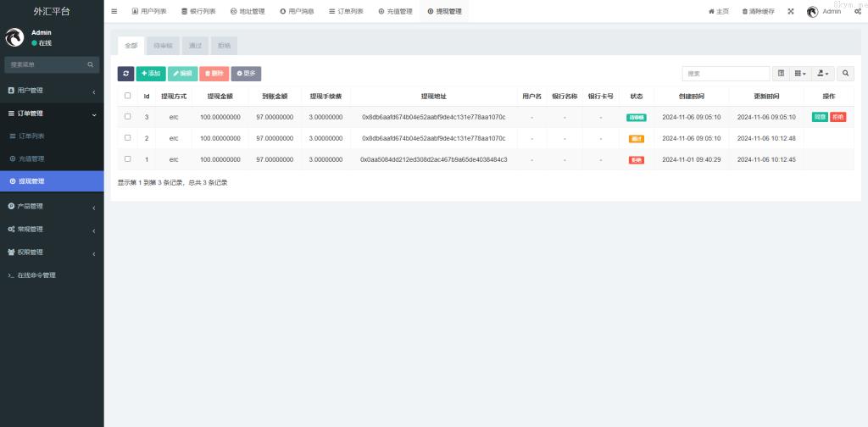Image resolution: width=868 pixels, height=427 pixels.
Task: Open the 银行列表 top tab
Action: click(198, 11)
